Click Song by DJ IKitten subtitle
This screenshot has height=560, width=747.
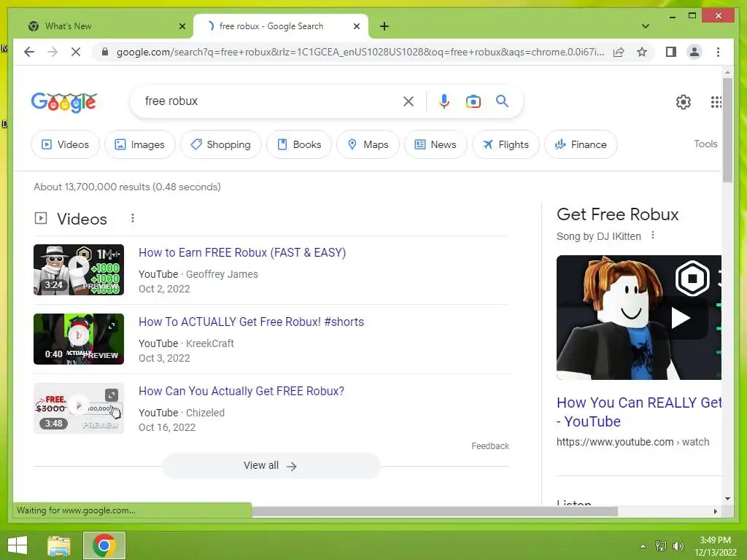pyautogui.click(x=598, y=236)
